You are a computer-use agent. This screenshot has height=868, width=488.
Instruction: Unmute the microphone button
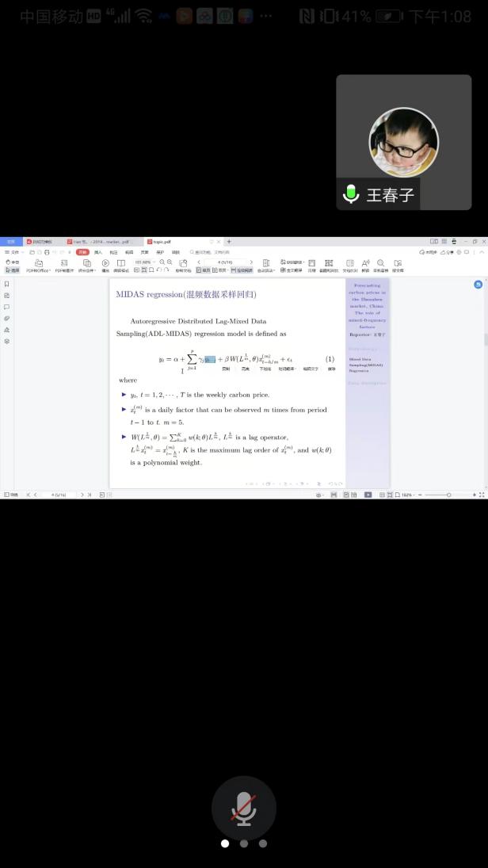243,808
